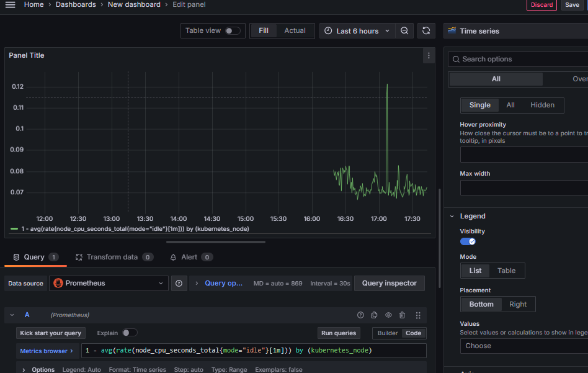
Task: Collapse the Legend section
Action: (452, 216)
